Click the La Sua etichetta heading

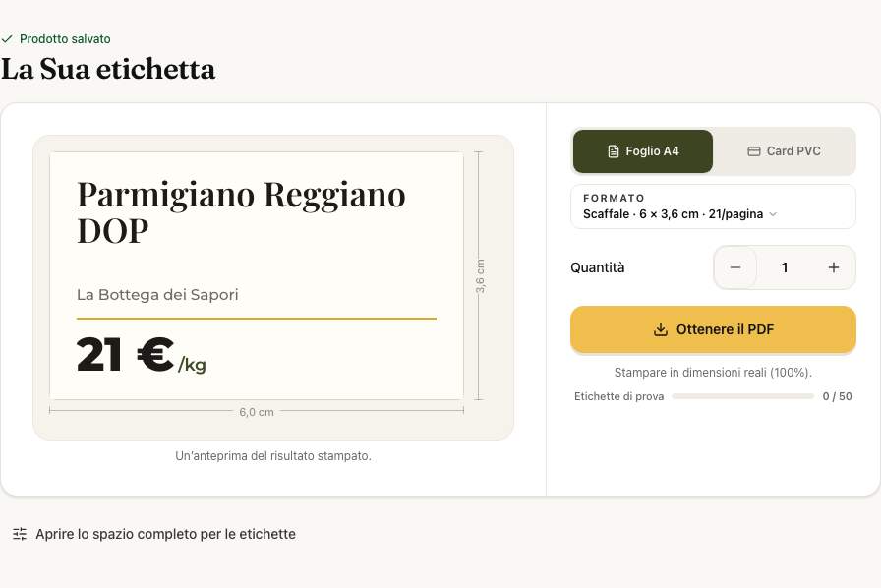(x=108, y=69)
